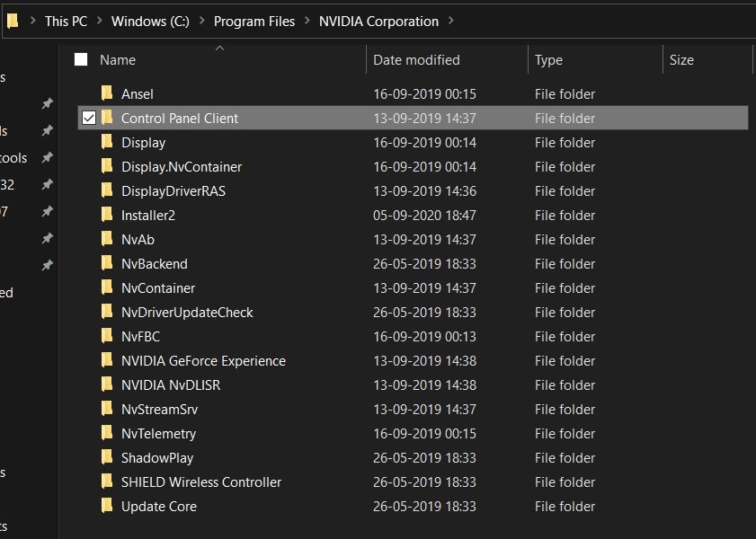Expand the chevron after Windows (C:)

point(202,22)
